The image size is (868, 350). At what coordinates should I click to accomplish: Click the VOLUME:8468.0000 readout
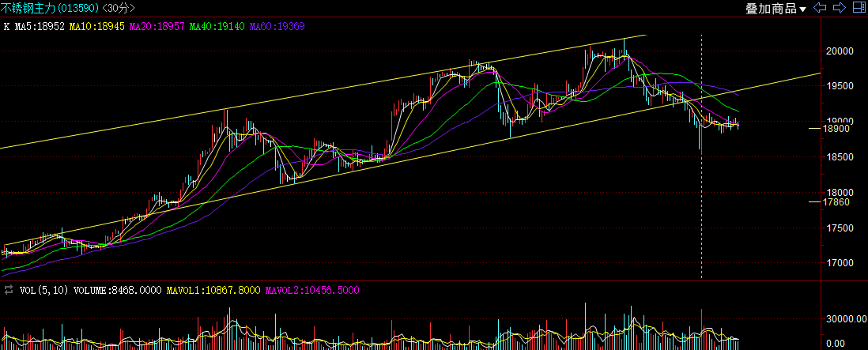click(x=117, y=290)
